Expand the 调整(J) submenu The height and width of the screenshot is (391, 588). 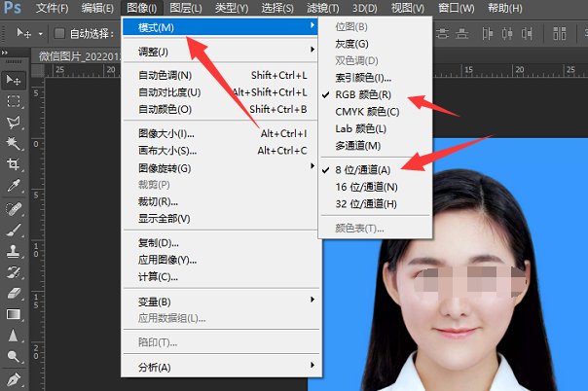click(x=220, y=52)
